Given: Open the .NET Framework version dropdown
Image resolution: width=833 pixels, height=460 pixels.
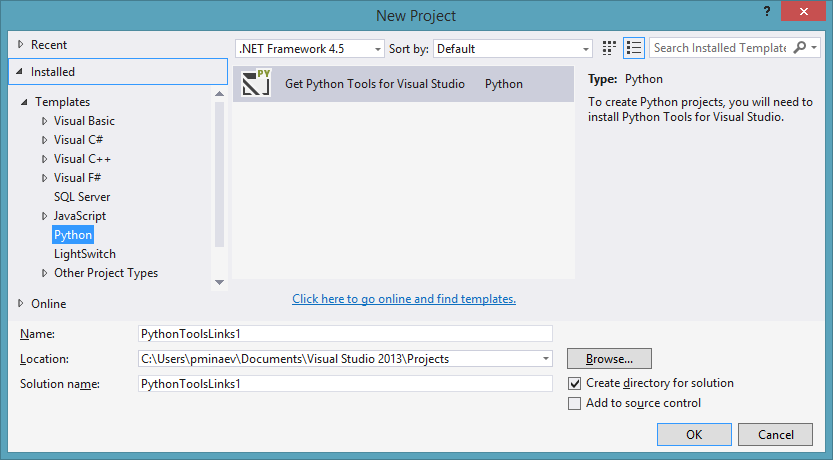Looking at the screenshot, I should click(310, 48).
